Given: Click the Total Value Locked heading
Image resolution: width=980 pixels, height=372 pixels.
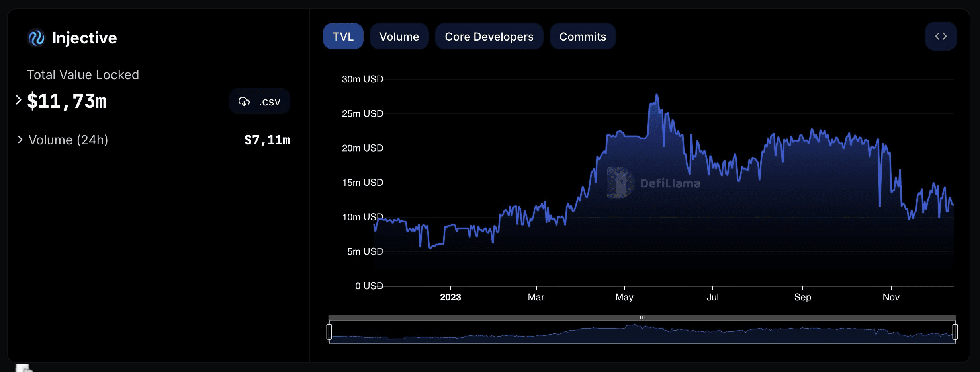Looking at the screenshot, I should pyautogui.click(x=83, y=75).
